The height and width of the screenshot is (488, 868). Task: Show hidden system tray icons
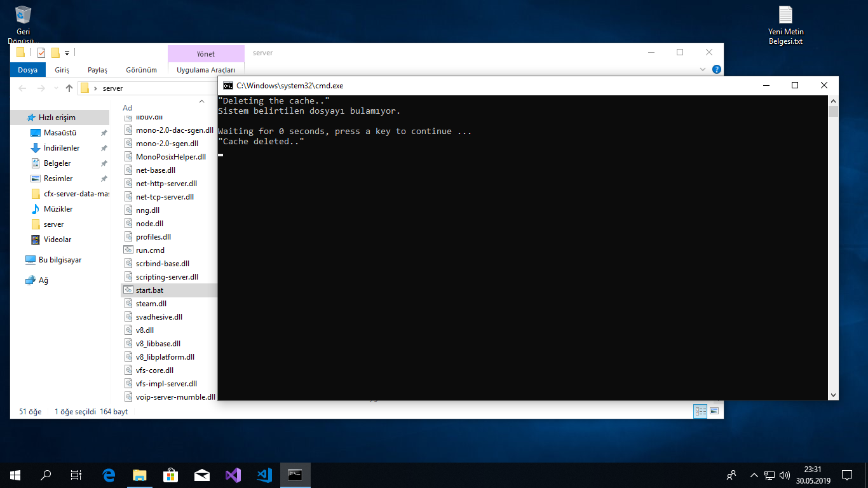pyautogui.click(x=754, y=475)
